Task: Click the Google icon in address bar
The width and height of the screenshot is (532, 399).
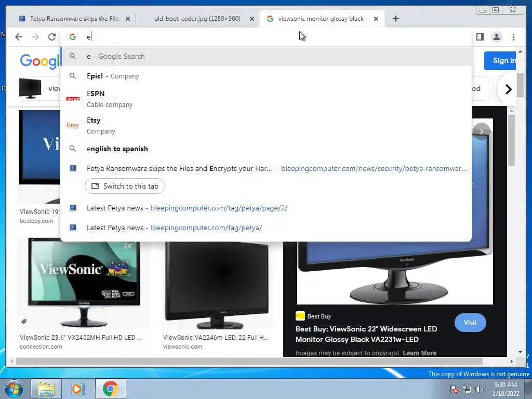Action: coord(73,37)
